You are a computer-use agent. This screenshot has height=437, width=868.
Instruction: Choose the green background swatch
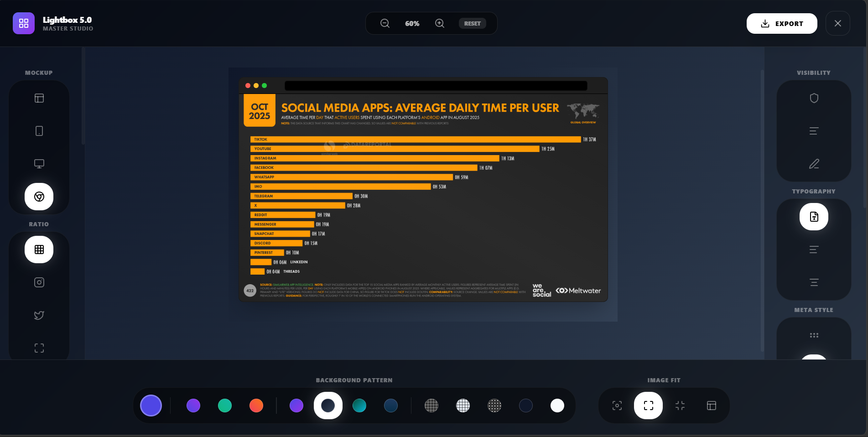pos(225,406)
